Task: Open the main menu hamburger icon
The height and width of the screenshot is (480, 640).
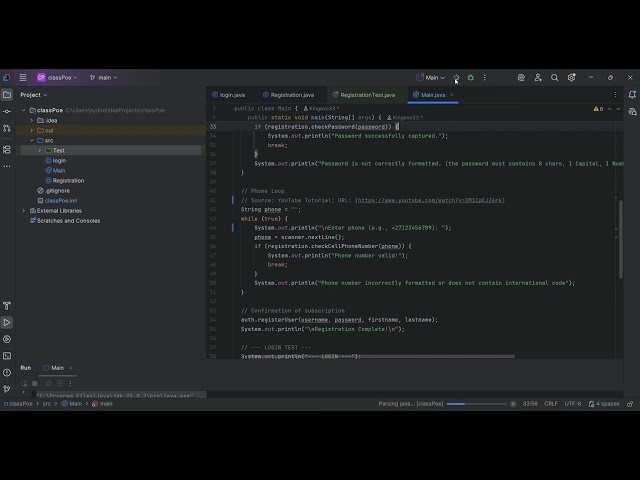Action: (23, 77)
